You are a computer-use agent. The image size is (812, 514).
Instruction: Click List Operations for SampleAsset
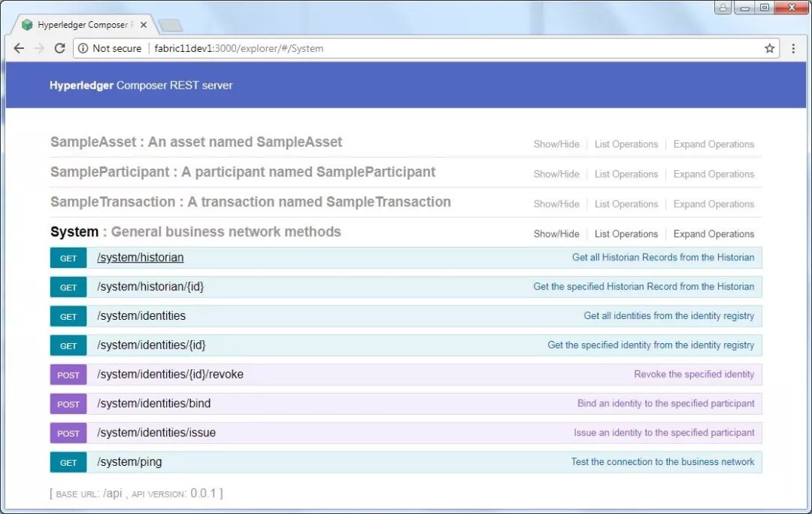(626, 144)
